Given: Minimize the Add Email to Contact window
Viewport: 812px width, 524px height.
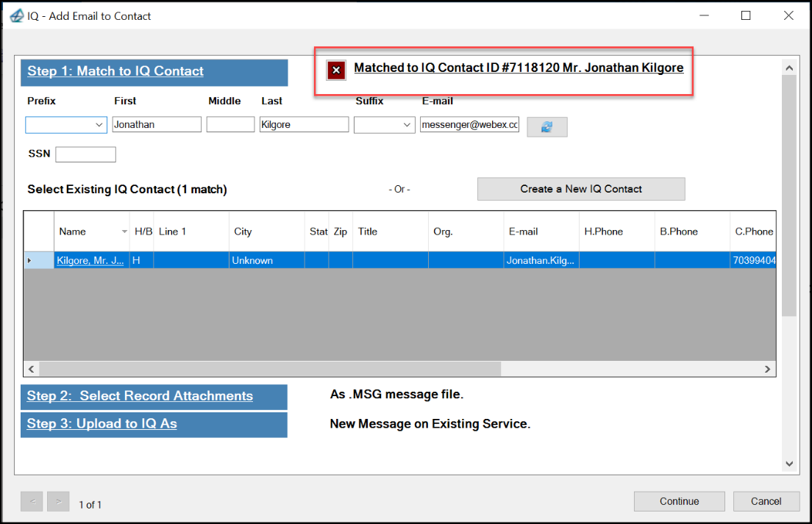Looking at the screenshot, I should (704, 15).
